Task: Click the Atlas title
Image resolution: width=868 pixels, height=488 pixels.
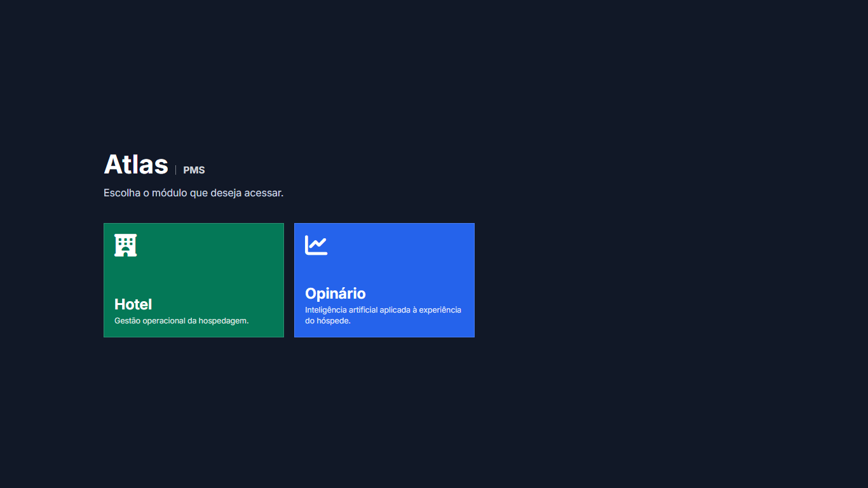Action: pyautogui.click(x=136, y=165)
